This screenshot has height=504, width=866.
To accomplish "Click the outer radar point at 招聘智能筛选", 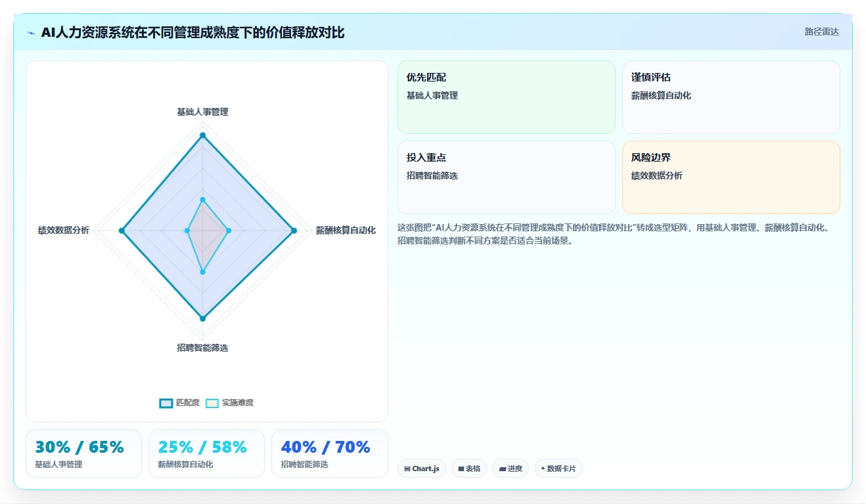I will coord(202,319).
